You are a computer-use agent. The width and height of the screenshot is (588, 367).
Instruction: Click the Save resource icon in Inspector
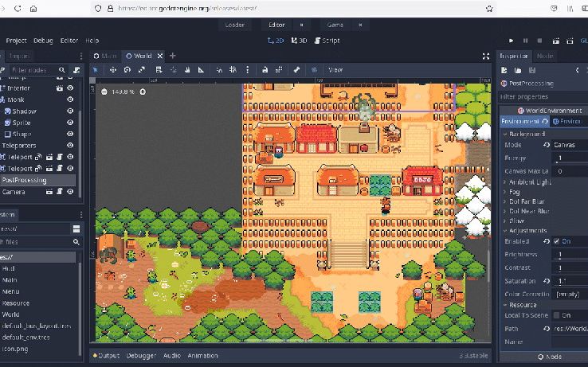pyautogui.click(x=532, y=70)
